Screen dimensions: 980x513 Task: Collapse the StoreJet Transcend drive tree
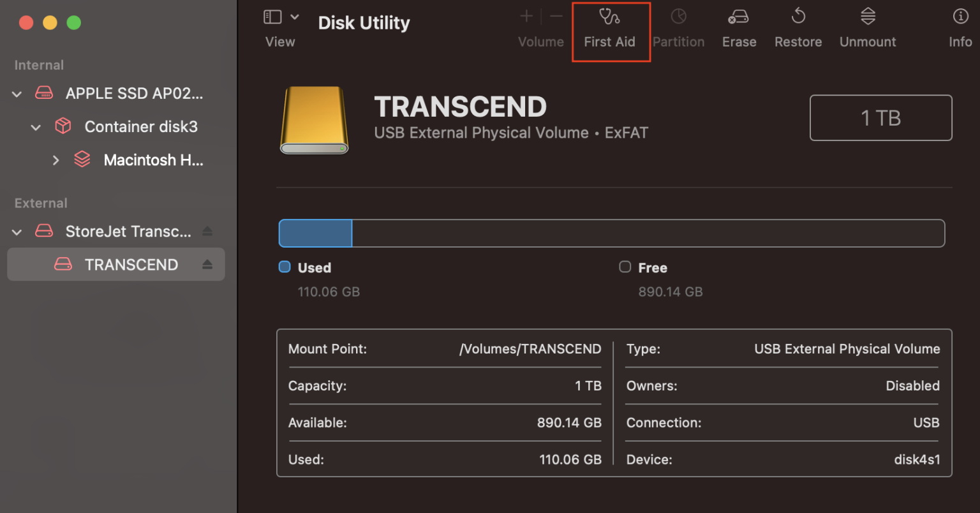click(x=17, y=232)
